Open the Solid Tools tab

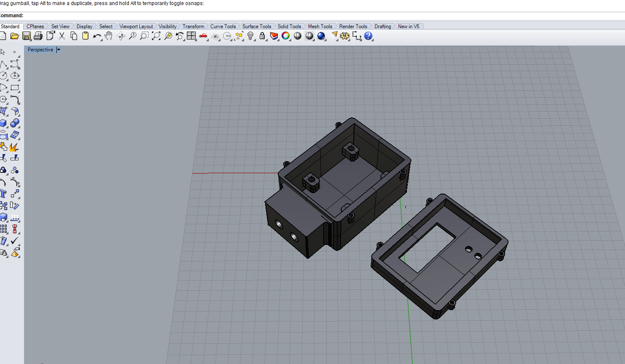pyautogui.click(x=290, y=26)
